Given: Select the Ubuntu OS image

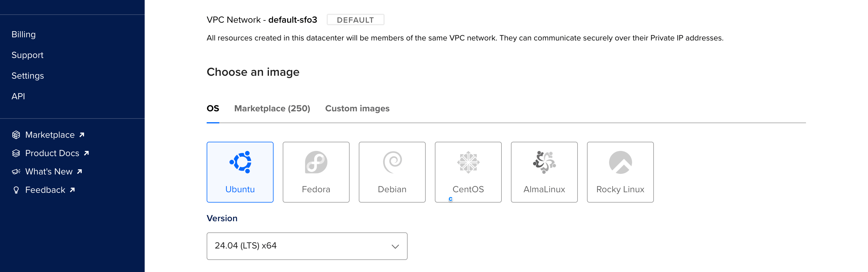Looking at the screenshot, I should (240, 172).
